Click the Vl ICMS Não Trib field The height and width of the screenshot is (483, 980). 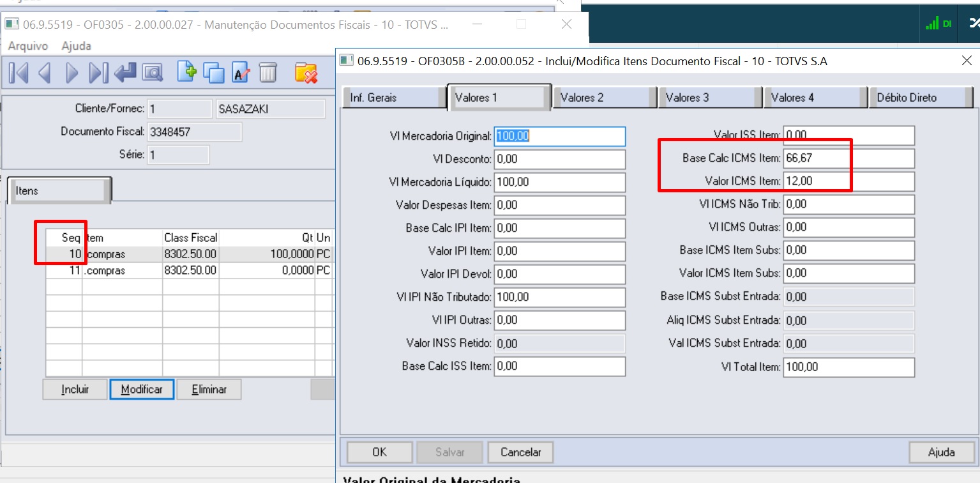849,204
